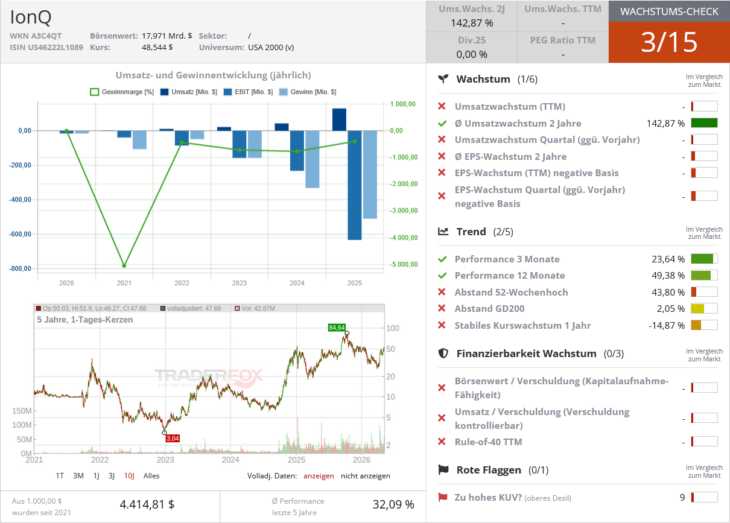Click the 3,04 low marker on the price chart
Viewport: 730px width, 523px height.
[173, 438]
